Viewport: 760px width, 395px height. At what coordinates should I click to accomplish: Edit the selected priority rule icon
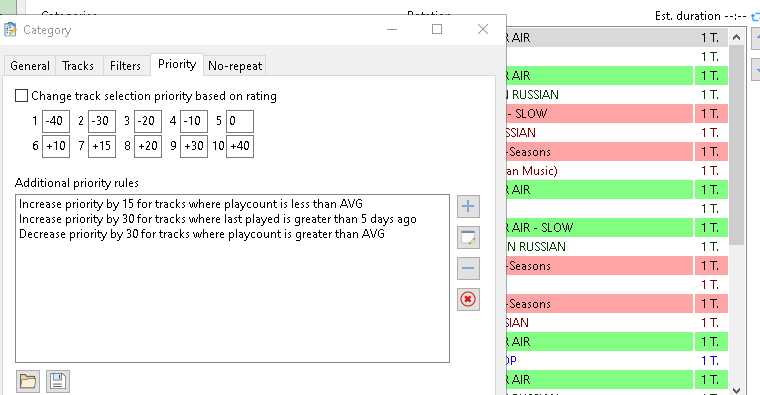click(x=468, y=237)
